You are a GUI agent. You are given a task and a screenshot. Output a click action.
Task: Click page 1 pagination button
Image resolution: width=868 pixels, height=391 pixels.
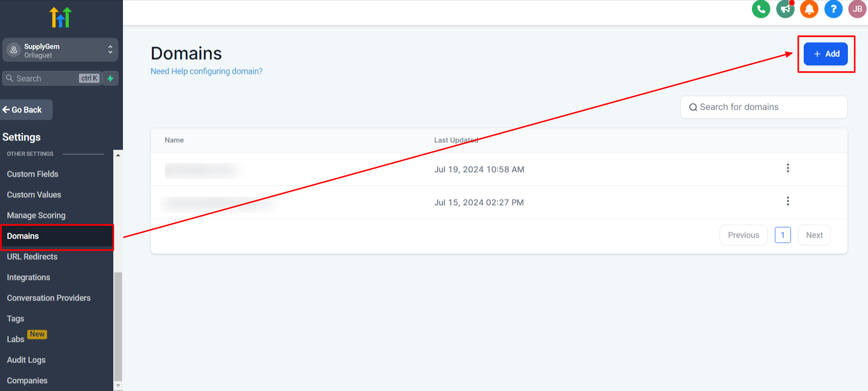tap(783, 235)
